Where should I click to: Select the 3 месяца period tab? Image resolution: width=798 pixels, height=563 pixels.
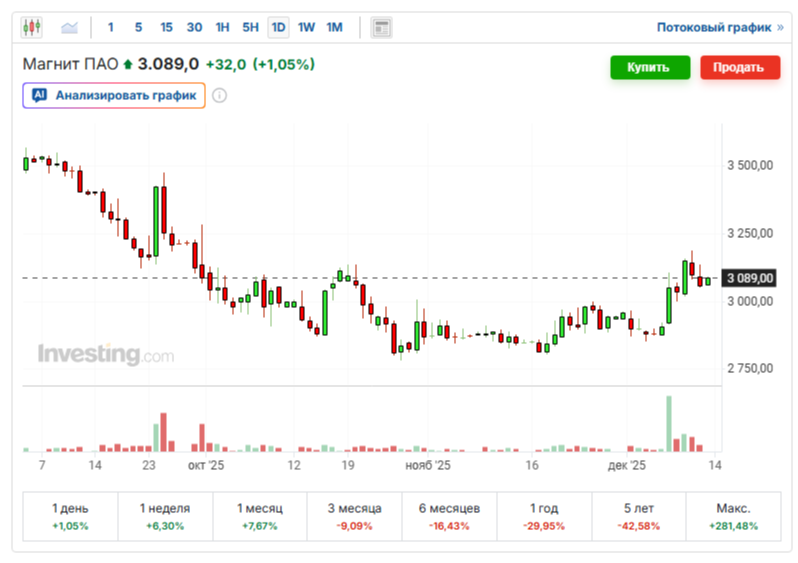point(354,516)
